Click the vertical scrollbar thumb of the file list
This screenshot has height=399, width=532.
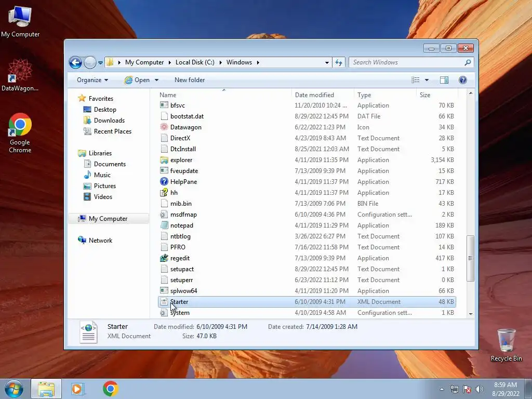[x=470, y=258]
